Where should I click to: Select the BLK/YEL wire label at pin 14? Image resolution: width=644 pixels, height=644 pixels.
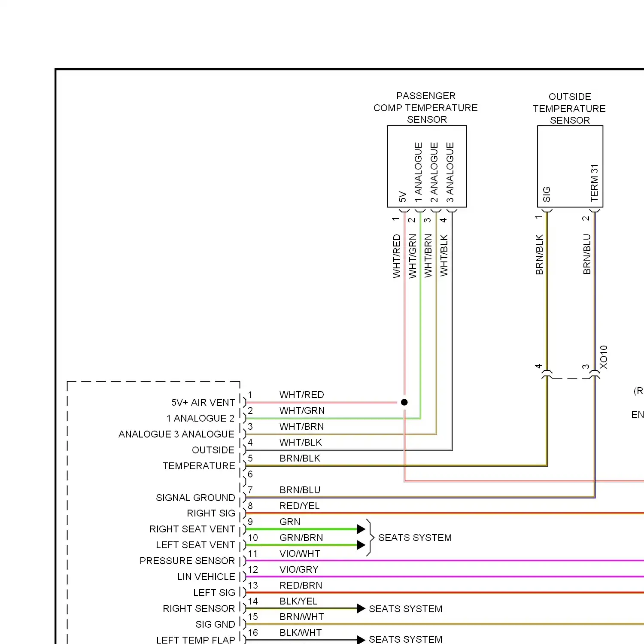pyautogui.click(x=298, y=601)
